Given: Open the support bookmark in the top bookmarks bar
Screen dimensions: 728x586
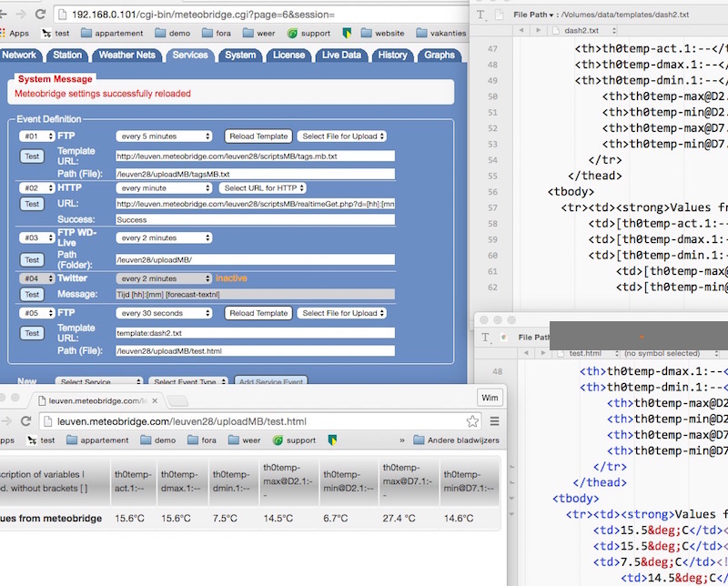Looking at the screenshot, I should [x=308, y=33].
